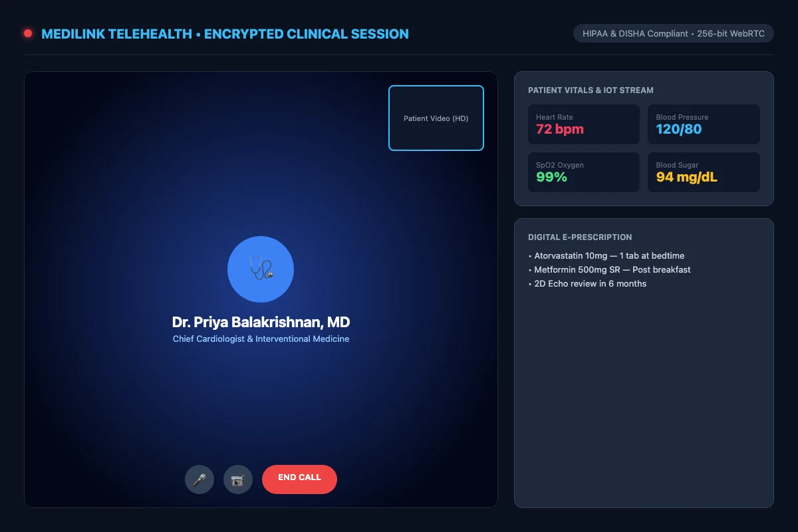The image size is (798, 532).
Task: Select the Blood Pressure 120/80 card
Action: pyautogui.click(x=704, y=124)
